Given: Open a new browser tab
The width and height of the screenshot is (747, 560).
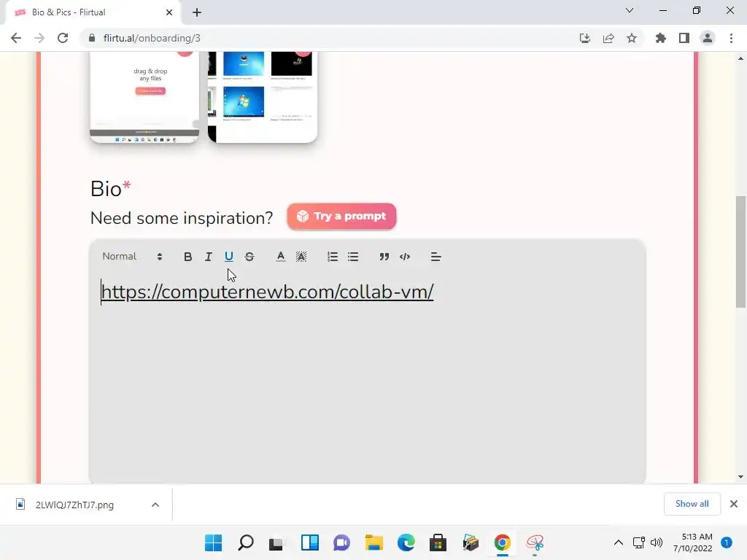Looking at the screenshot, I should 197,12.
